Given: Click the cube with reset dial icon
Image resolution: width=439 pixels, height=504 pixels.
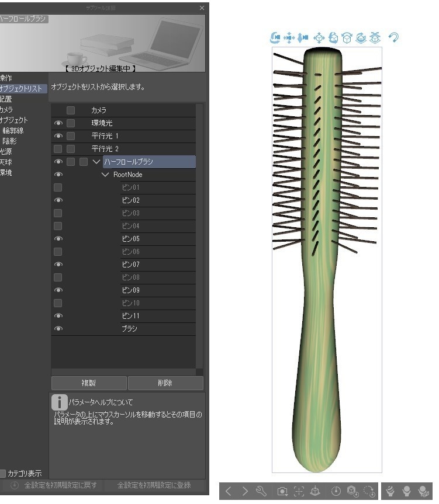Looking at the screenshot, I should (x=353, y=491).
